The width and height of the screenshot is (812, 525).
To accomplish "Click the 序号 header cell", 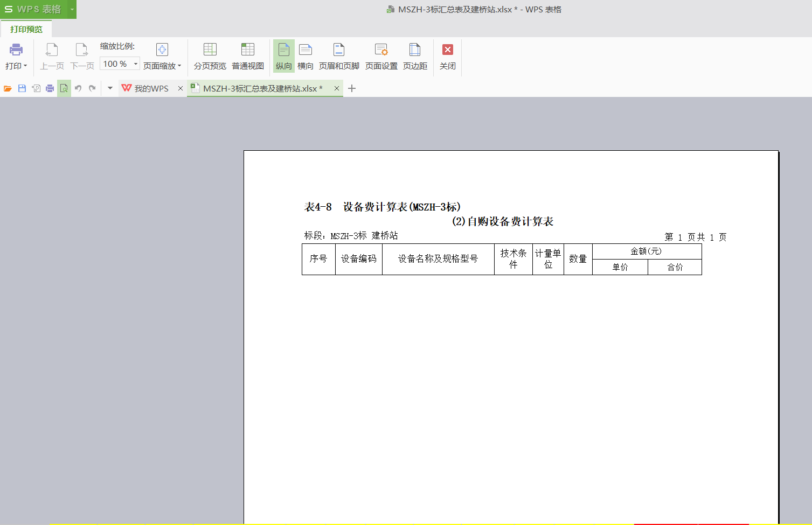I will coord(318,259).
